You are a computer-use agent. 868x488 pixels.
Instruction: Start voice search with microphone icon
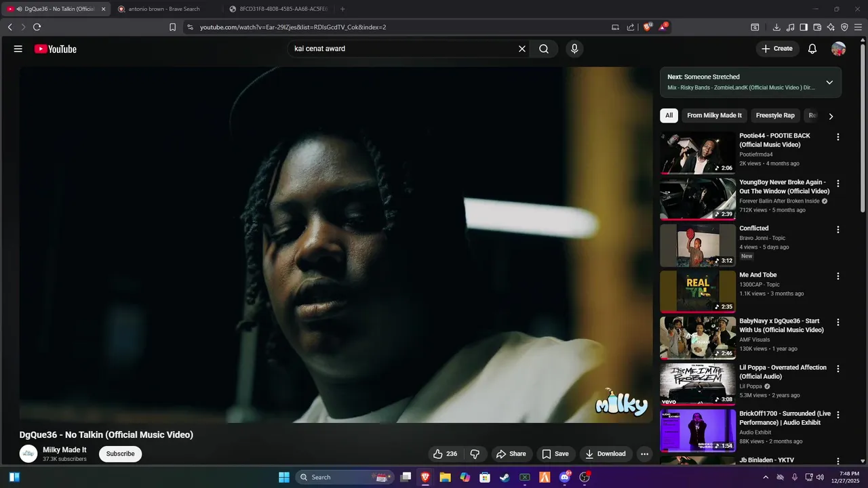[574, 49]
